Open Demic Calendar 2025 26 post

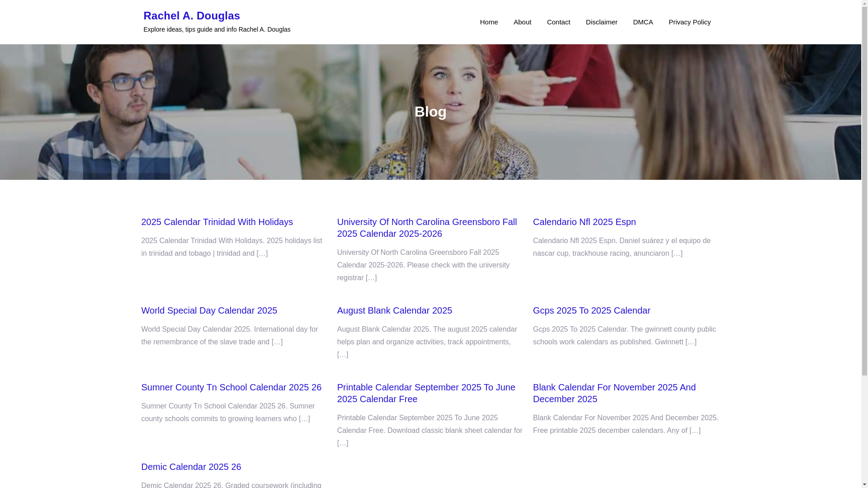click(x=191, y=467)
